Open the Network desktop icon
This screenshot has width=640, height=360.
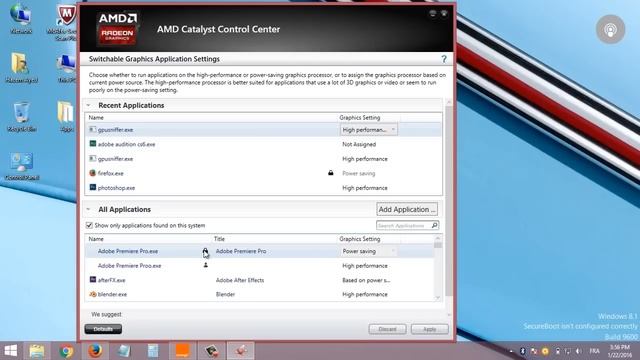pyautogui.click(x=20, y=19)
